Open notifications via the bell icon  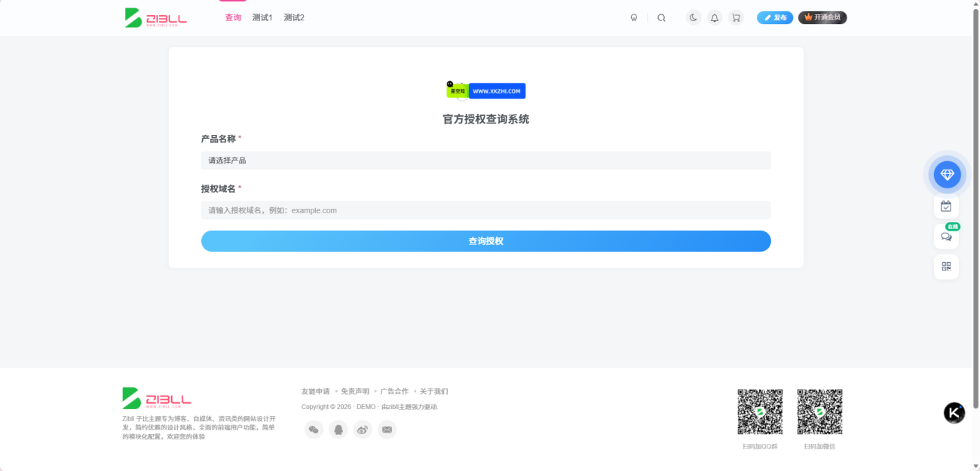[x=715, y=17]
